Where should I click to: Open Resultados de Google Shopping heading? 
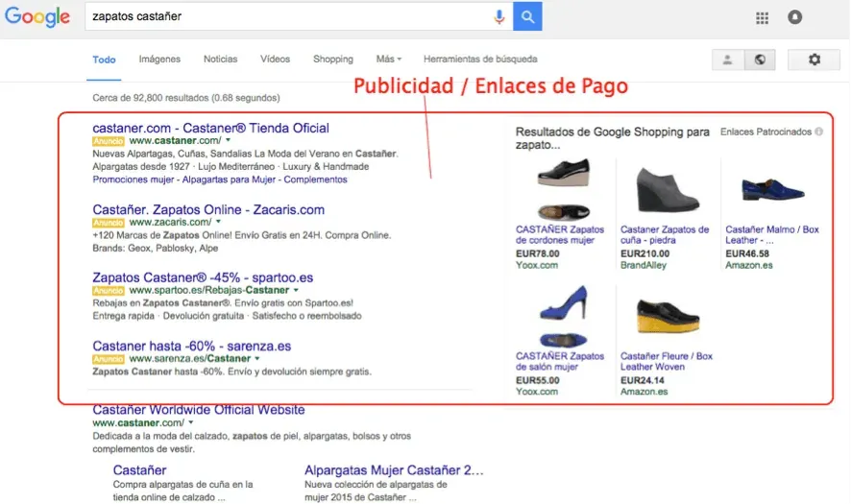tap(612, 138)
